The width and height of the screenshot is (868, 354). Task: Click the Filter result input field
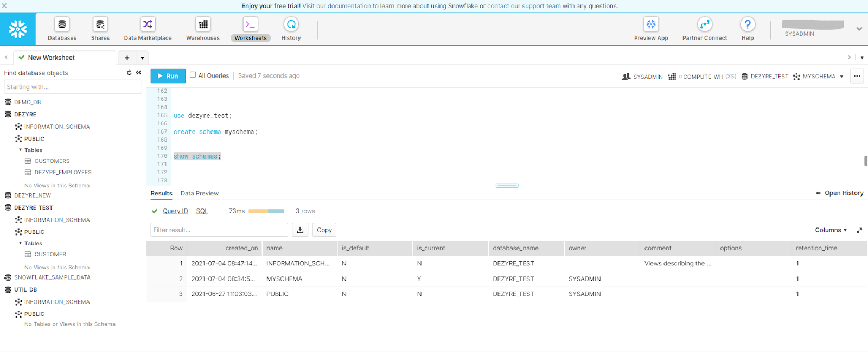[219, 230]
